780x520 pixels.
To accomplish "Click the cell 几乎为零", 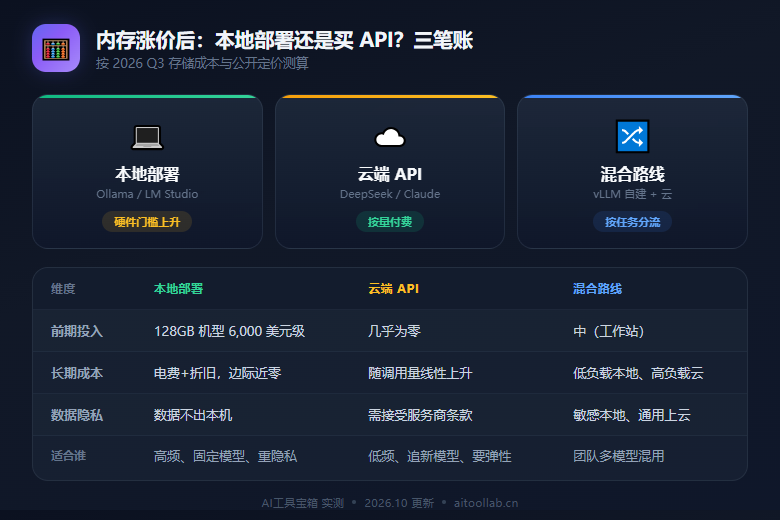I will (394, 331).
